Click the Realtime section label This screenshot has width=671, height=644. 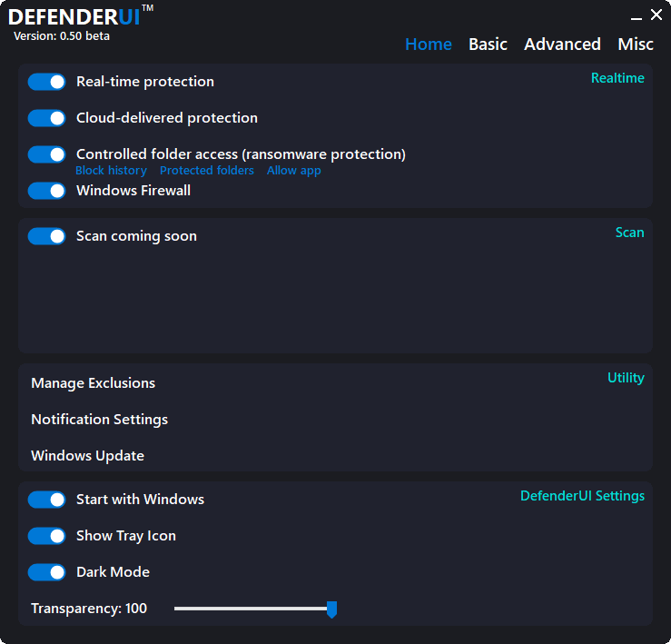click(x=617, y=78)
